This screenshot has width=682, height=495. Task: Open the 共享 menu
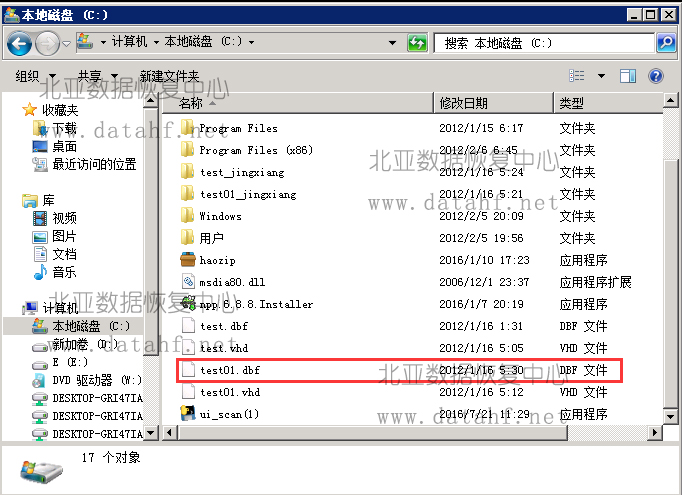pos(96,76)
